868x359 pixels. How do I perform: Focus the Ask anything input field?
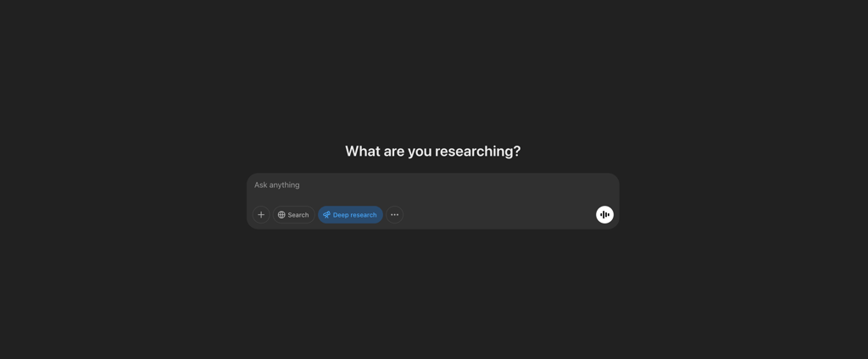433,185
